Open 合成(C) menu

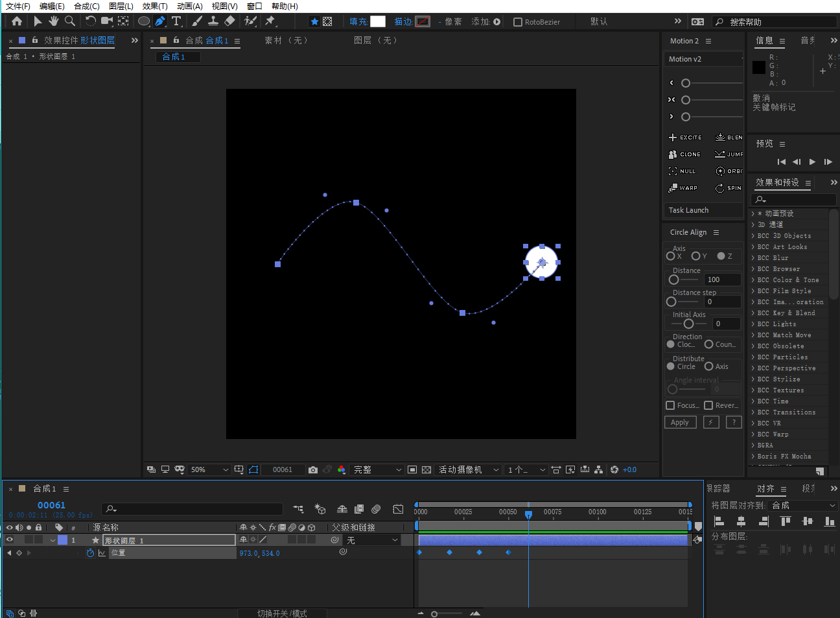click(x=87, y=6)
